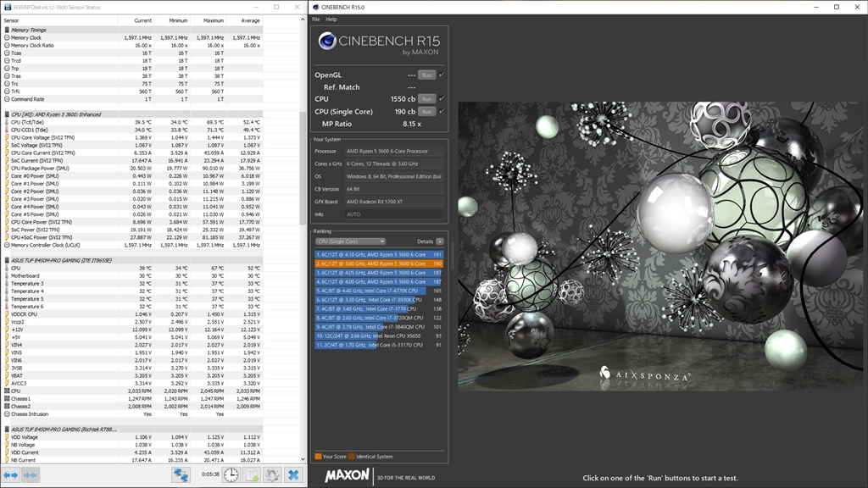The image size is (868, 488).
Task: Run the CPU benchmark test
Action: click(x=426, y=99)
